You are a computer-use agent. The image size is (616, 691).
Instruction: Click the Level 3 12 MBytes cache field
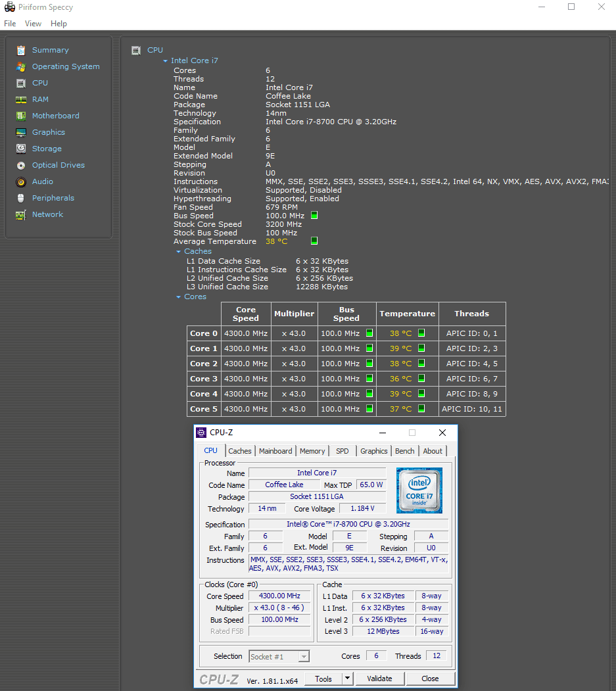click(x=383, y=632)
